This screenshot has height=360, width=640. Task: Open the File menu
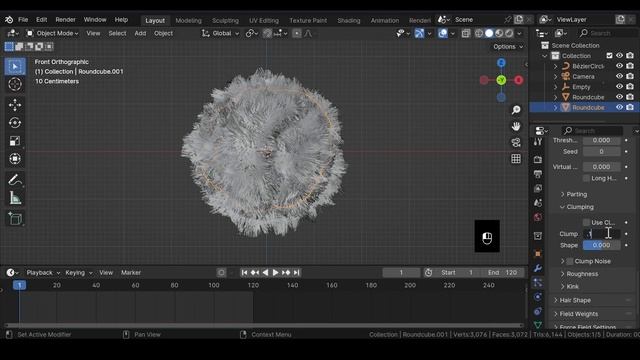[23, 20]
